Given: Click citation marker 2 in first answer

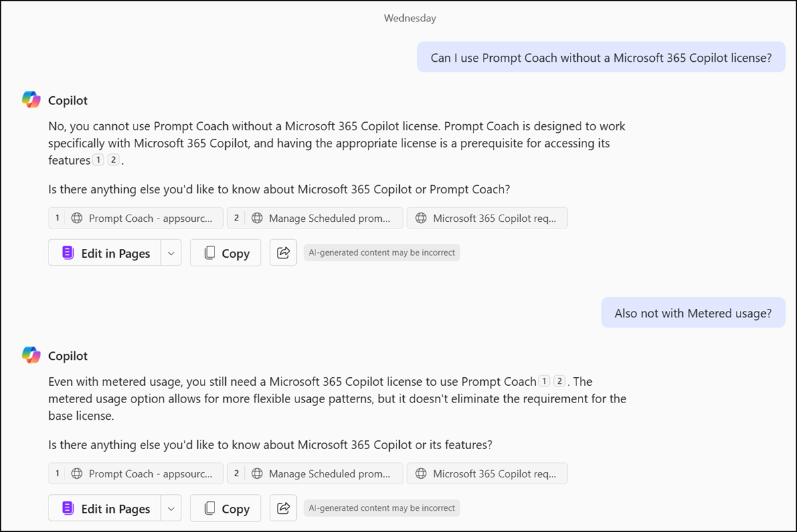Looking at the screenshot, I should click(x=114, y=160).
